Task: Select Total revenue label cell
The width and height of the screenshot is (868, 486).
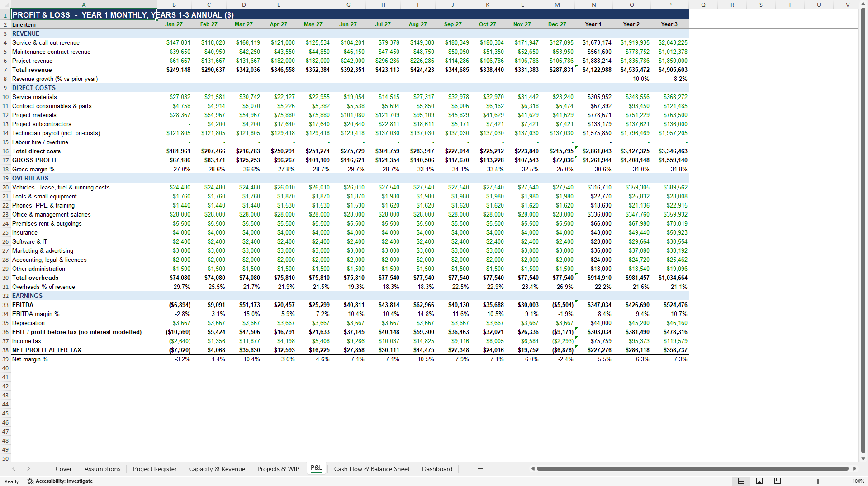Action: [84, 70]
